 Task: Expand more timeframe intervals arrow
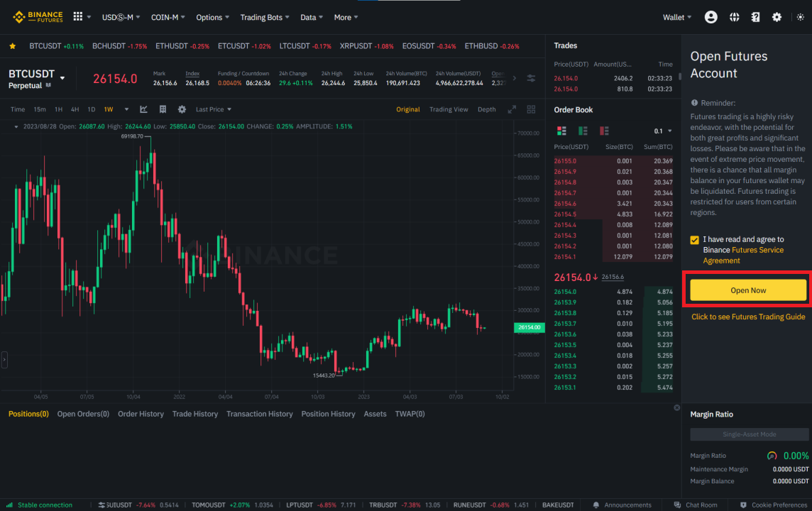point(126,109)
